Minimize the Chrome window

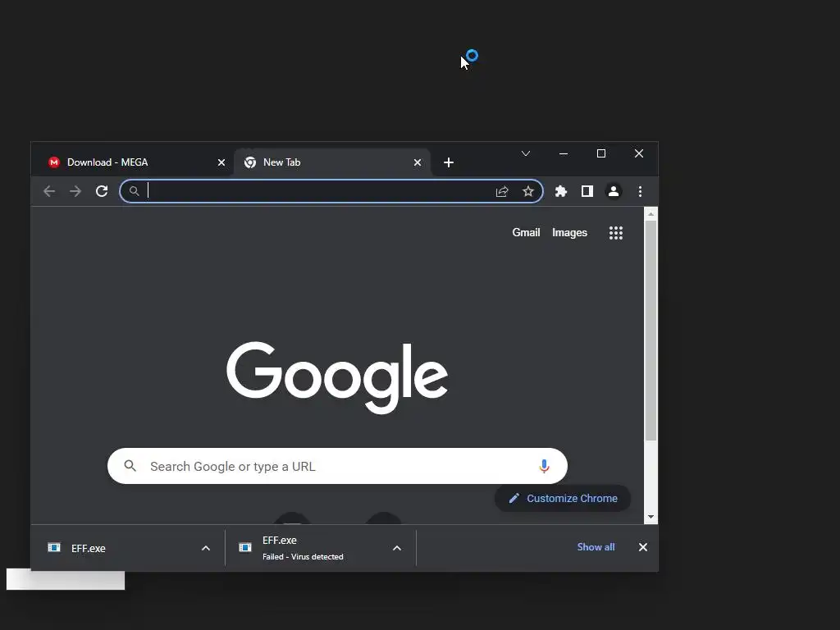(x=563, y=153)
